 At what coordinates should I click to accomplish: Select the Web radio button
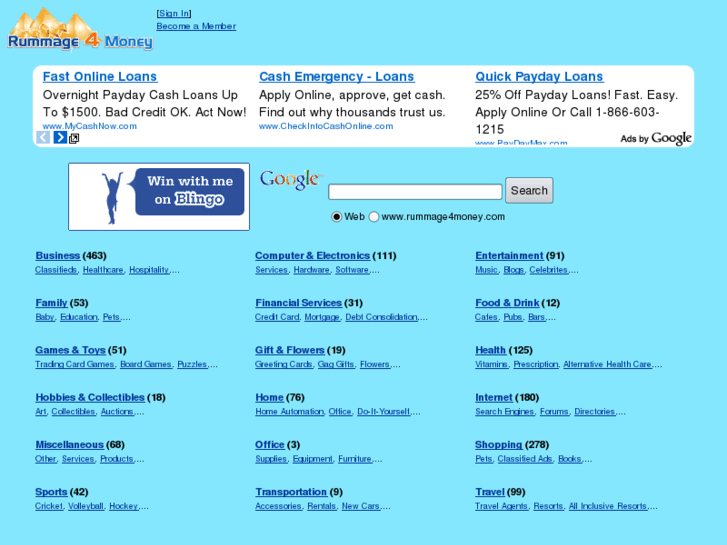337,217
